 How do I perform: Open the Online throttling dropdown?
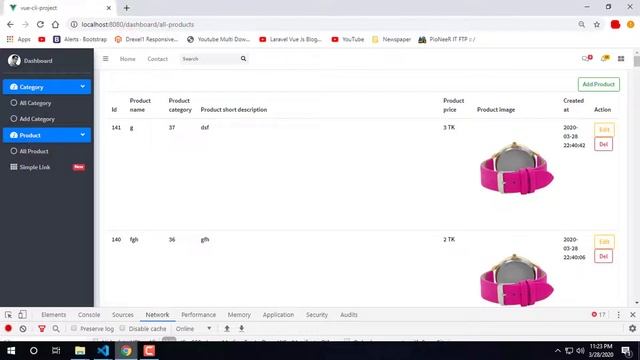tap(193, 328)
